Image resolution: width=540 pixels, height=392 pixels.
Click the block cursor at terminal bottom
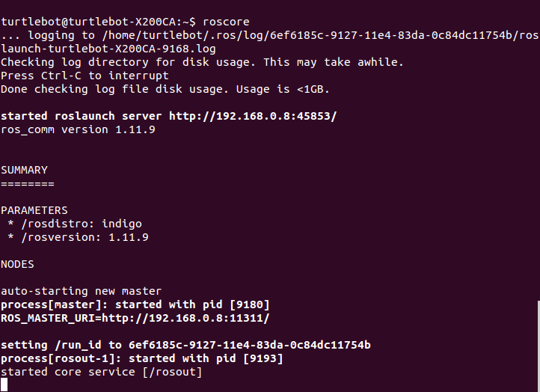[4, 385]
